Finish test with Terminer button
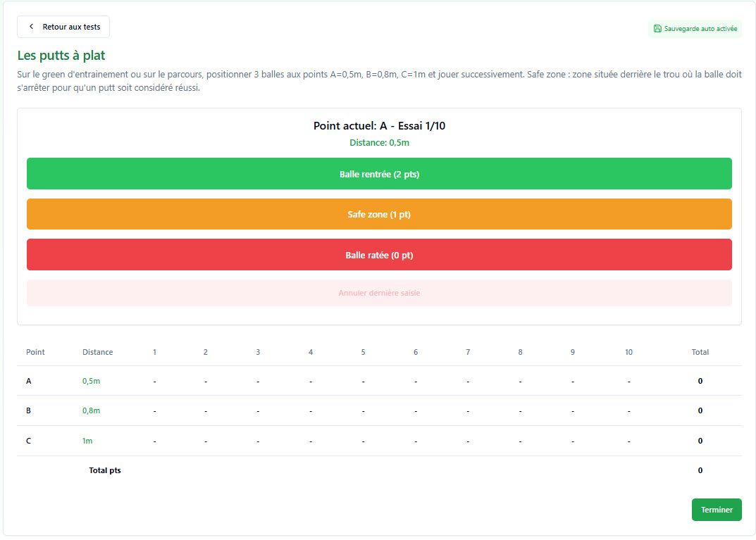Screen dimensions: 756x540 [x=717, y=510]
